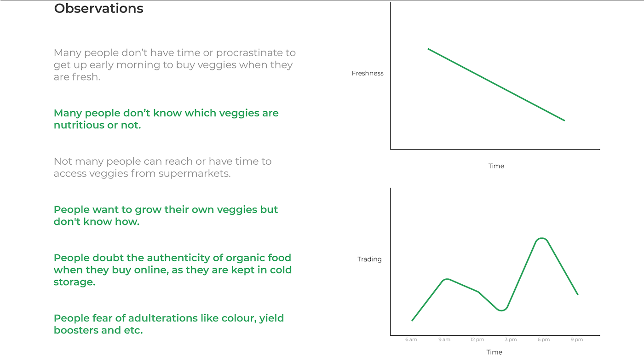Click the Time label under the Trading chart

point(494,352)
